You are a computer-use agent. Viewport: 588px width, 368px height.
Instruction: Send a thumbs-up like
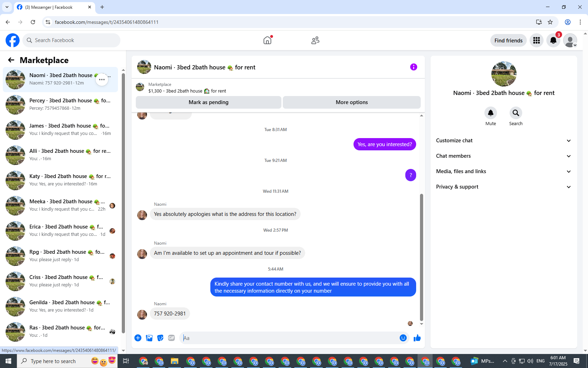pyautogui.click(x=417, y=338)
